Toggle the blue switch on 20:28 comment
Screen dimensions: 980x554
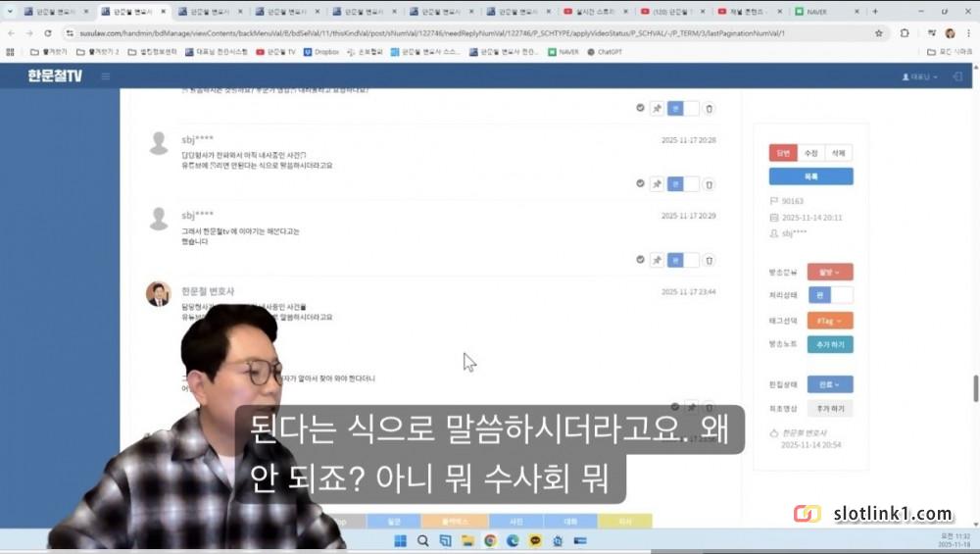682,183
